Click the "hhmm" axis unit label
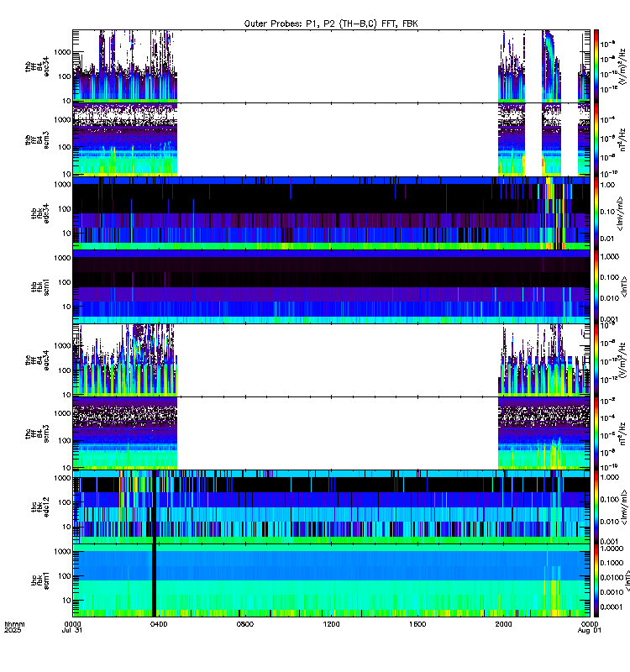 [x=14, y=624]
